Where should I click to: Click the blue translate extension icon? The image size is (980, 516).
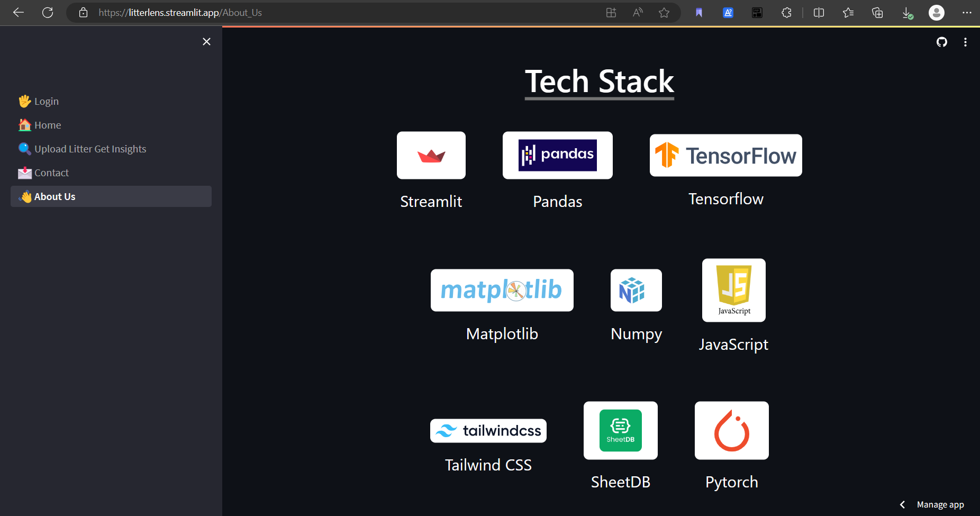tap(728, 13)
